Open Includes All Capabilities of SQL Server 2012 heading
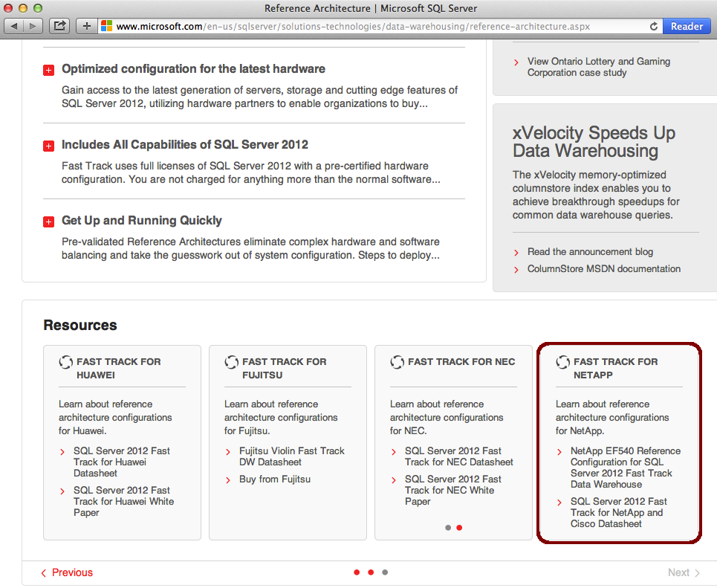The image size is (717, 588). 185,145
